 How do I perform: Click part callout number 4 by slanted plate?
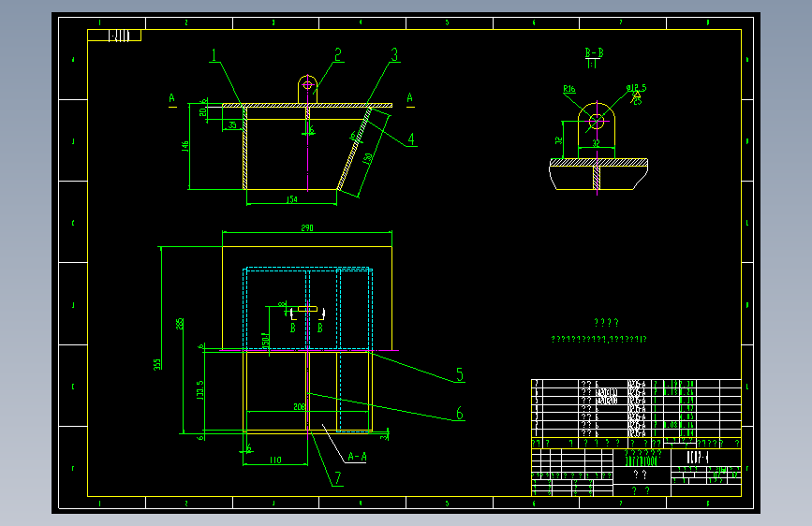[x=411, y=139]
